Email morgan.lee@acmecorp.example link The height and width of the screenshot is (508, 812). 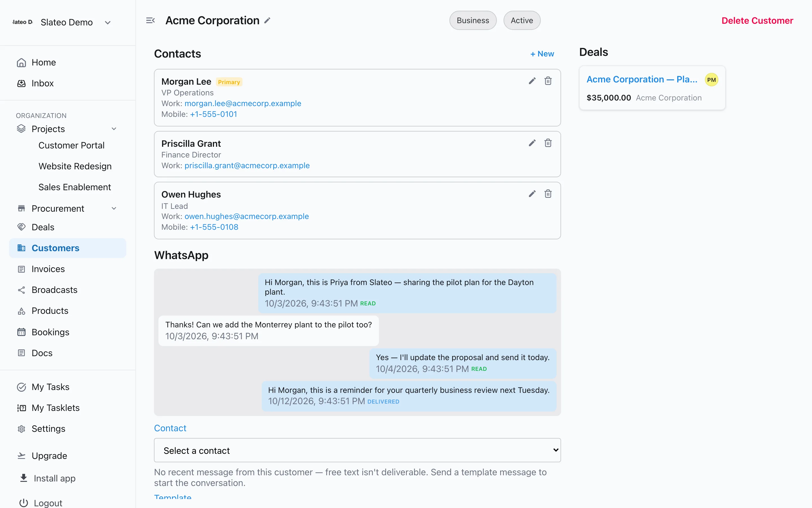coord(243,104)
